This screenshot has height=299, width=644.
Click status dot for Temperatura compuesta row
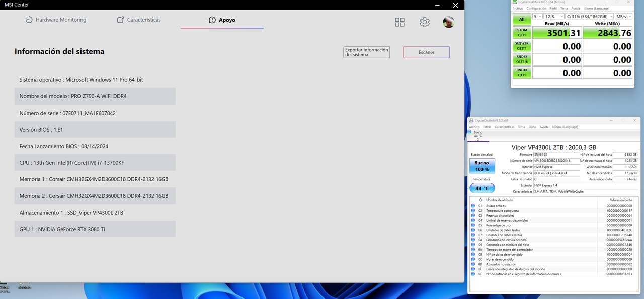point(473,211)
